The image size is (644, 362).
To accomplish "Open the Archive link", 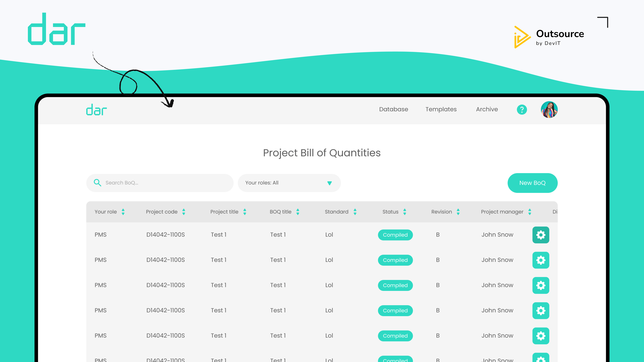I will pyautogui.click(x=487, y=109).
